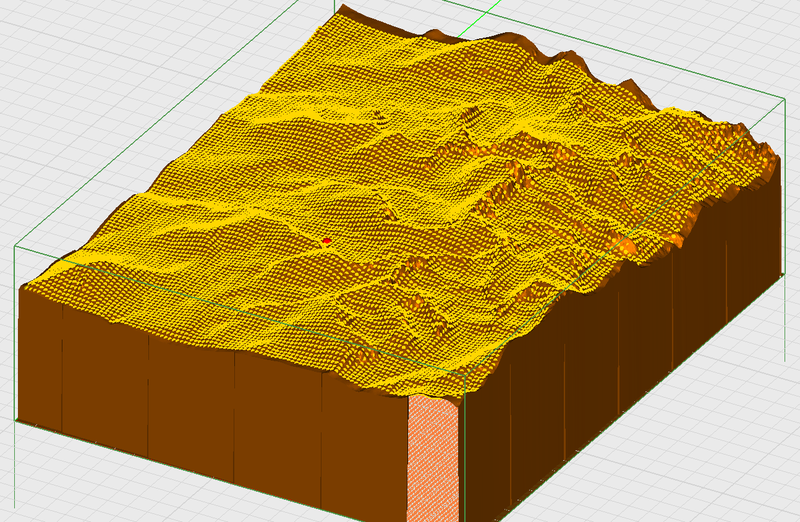Screen dimensions: 800x522
Task: Click the far top corner of the terrain
Action: (343, 8)
